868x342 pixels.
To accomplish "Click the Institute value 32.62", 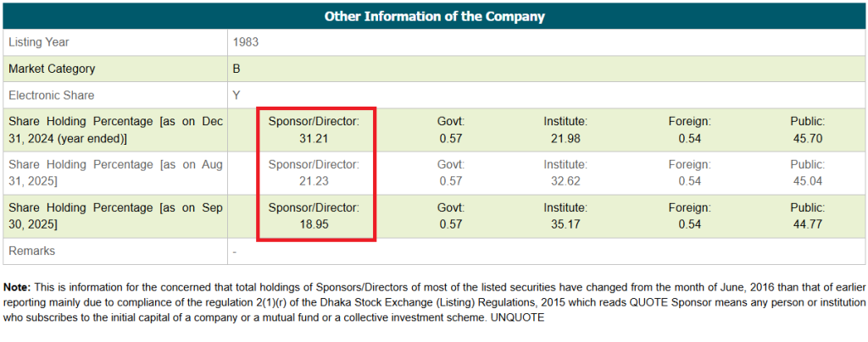I will point(565,180).
